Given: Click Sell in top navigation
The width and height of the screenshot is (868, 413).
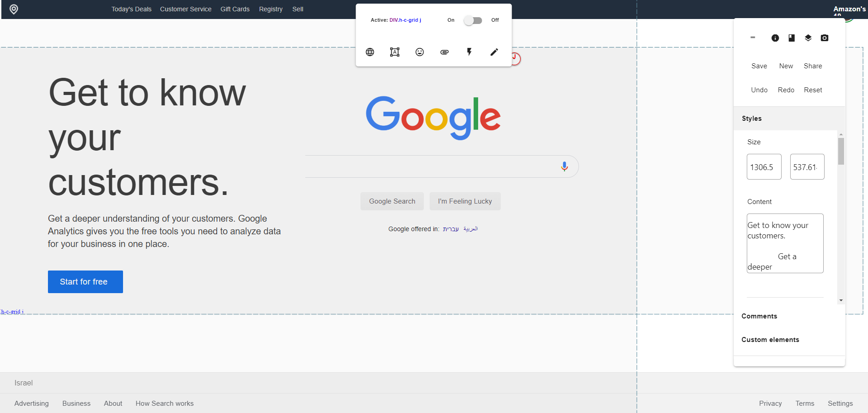Looking at the screenshot, I should 298,9.
